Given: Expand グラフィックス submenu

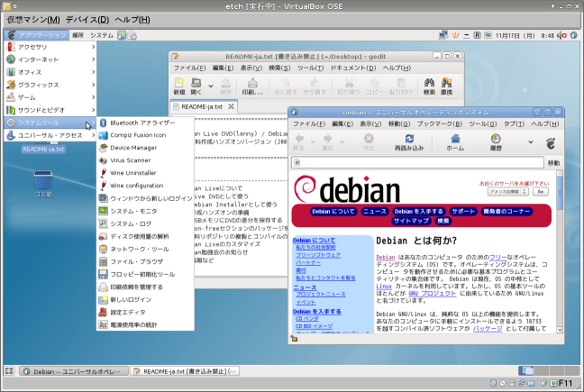Looking at the screenshot, I should click(50, 85).
